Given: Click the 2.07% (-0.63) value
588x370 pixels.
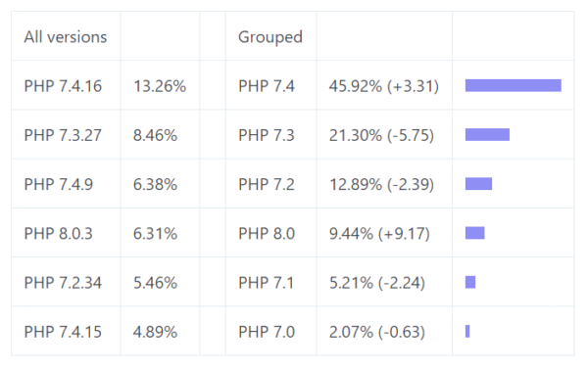Looking at the screenshot, I should pos(377,332).
